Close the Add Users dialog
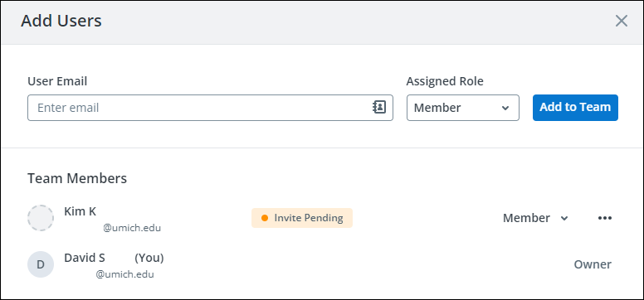 pyautogui.click(x=622, y=21)
